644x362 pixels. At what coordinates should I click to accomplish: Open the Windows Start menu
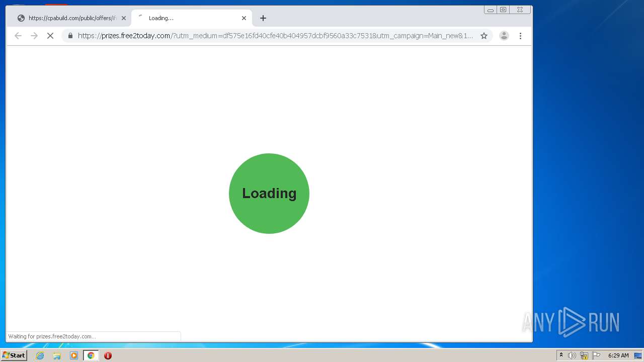coord(14,355)
